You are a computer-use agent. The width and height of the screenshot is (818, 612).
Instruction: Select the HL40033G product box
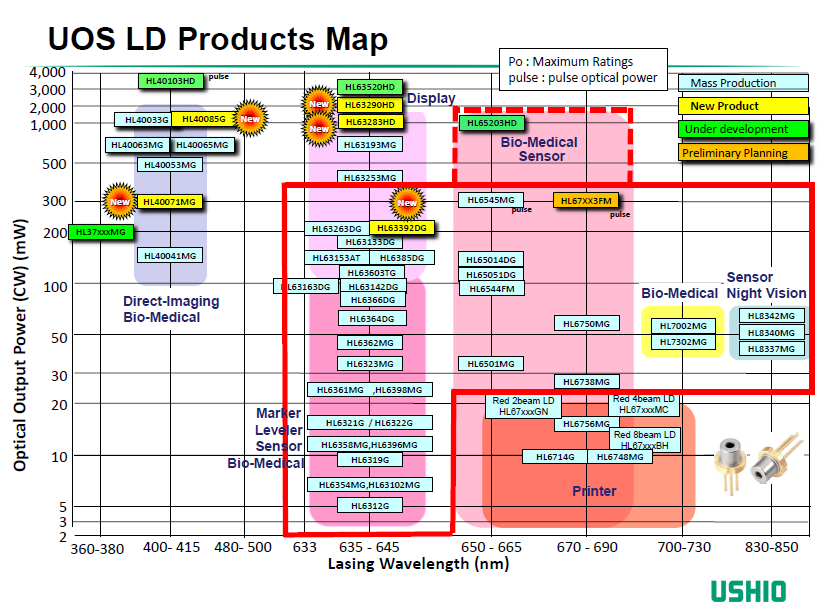[x=143, y=119]
